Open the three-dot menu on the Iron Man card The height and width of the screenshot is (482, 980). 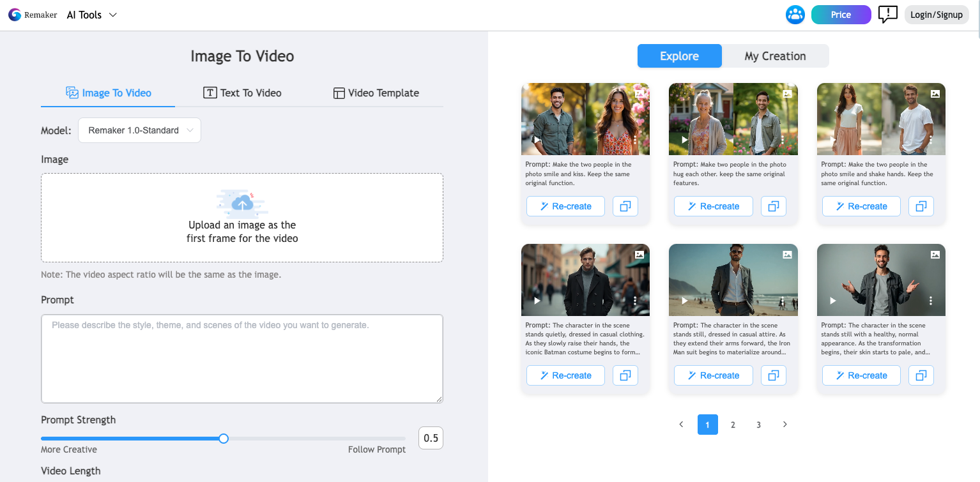click(x=783, y=299)
